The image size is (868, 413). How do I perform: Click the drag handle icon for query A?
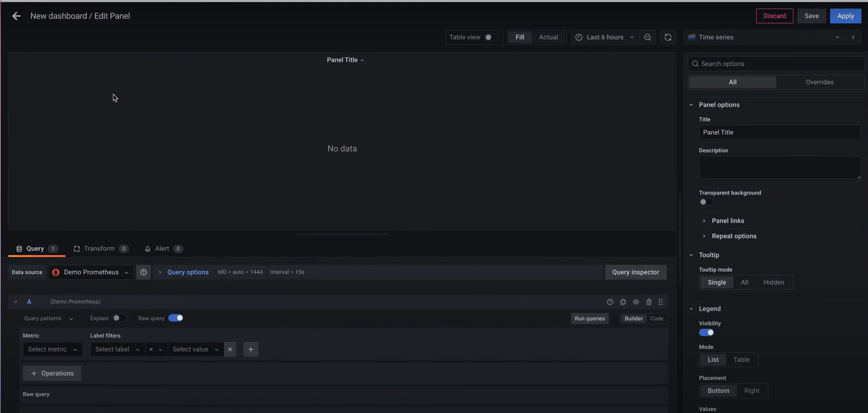click(661, 302)
